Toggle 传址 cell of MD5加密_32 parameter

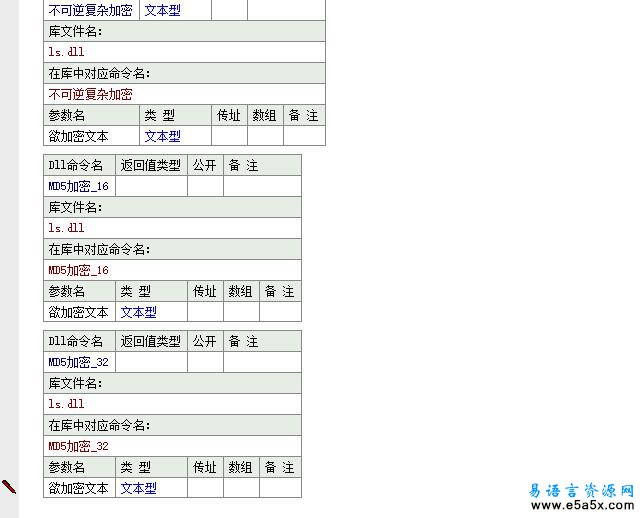coord(205,488)
